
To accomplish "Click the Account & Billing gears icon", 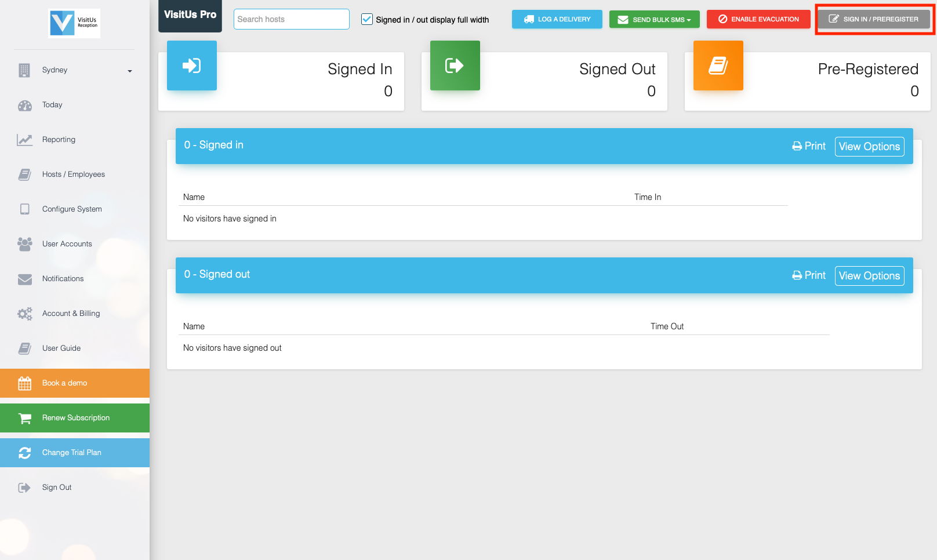I will point(25,314).
